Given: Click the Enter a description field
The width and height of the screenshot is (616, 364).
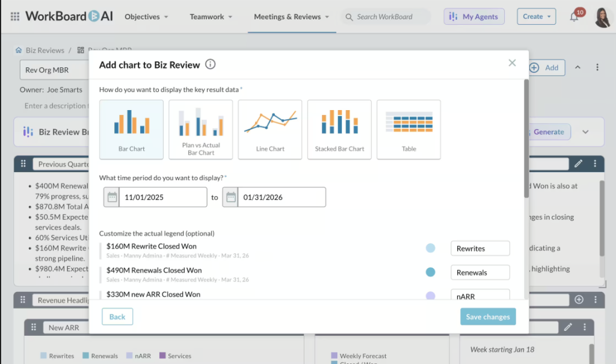Looking at the screenshot, I should pyautogui.click(x=55, y=106).
